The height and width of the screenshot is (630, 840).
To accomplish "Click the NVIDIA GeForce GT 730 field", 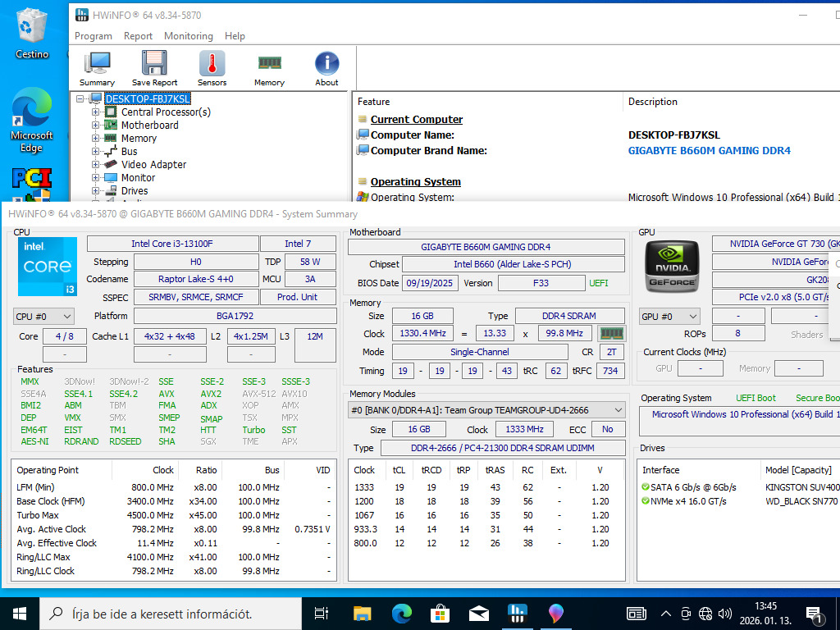I will [x=776, y=244].
